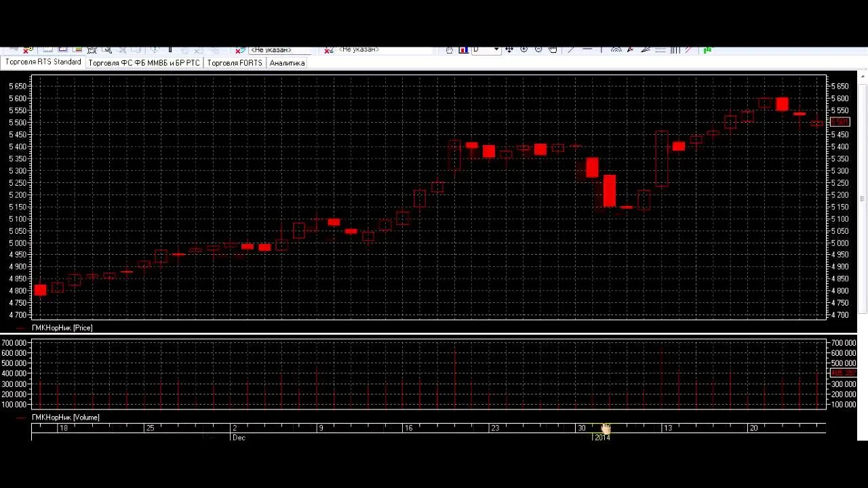Toggle the crosshair move mode
868x488 pixels.
(510, 49)
